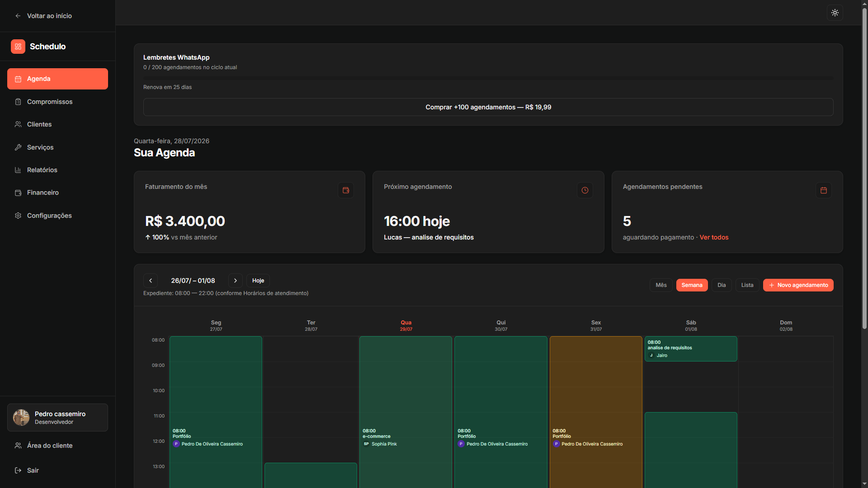Click the SP avatar beside Sophia Pink
The image size is (868, 488).
coord(366,444)
